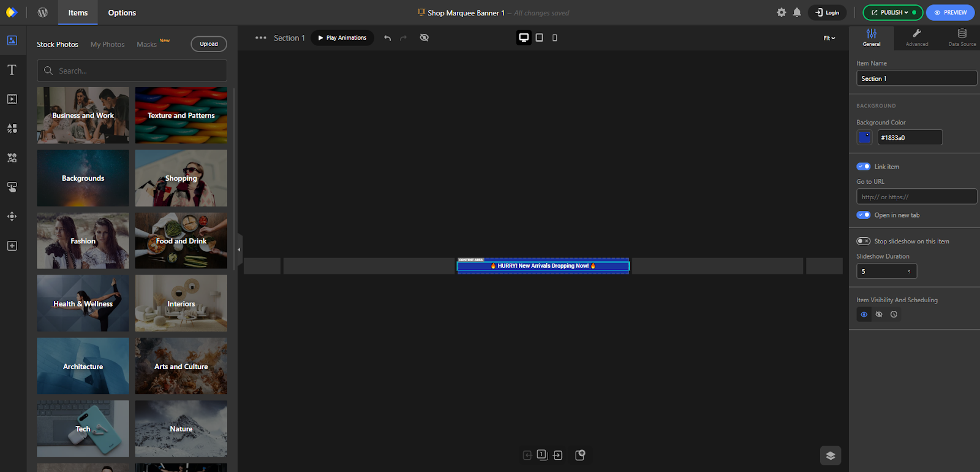This screenshot has height=472, width=980.
Task: Switch to tablet device view
Action: click(540, 37)
